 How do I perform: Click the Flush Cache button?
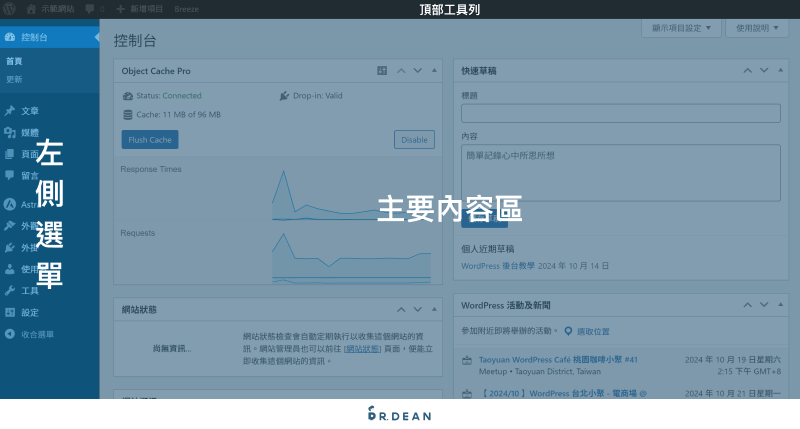point(150,140)
